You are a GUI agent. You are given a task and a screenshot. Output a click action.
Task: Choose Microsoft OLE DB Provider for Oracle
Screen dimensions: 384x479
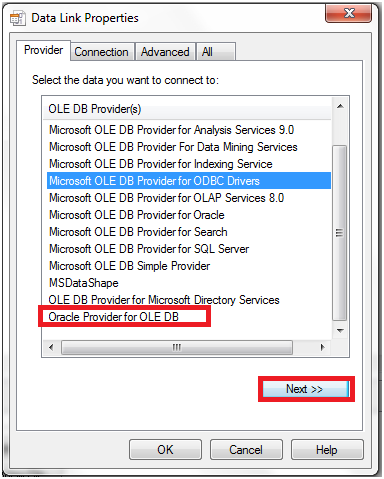click(x=137, y=215)
